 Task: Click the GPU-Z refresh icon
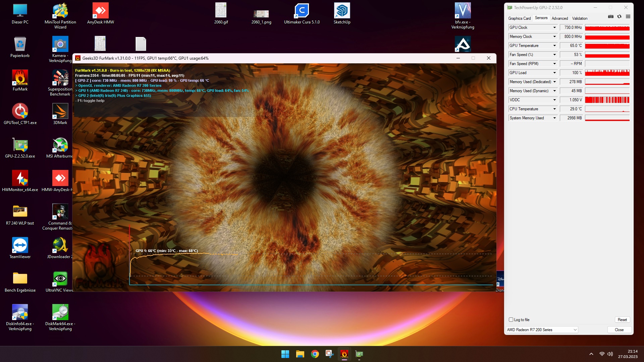point(619,16)
